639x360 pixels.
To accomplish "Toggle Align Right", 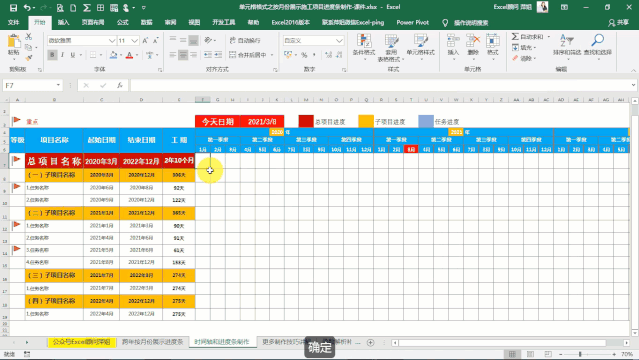I will [193, 55].
